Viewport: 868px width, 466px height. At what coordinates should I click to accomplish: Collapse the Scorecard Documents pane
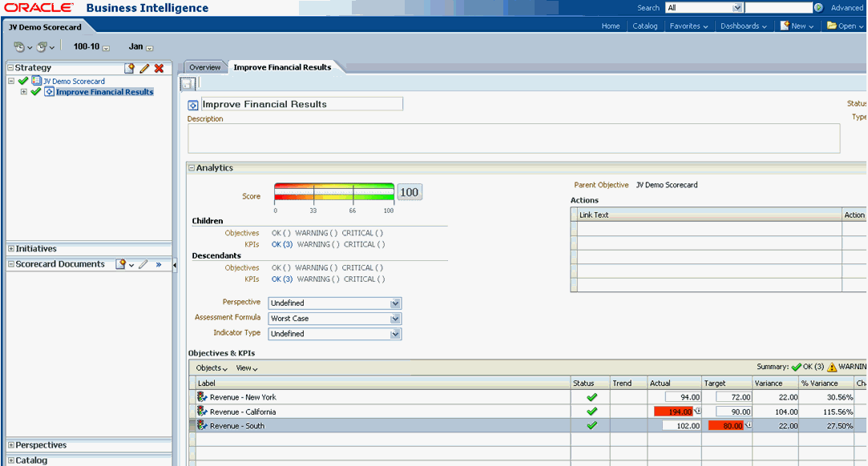click(10, 264)
